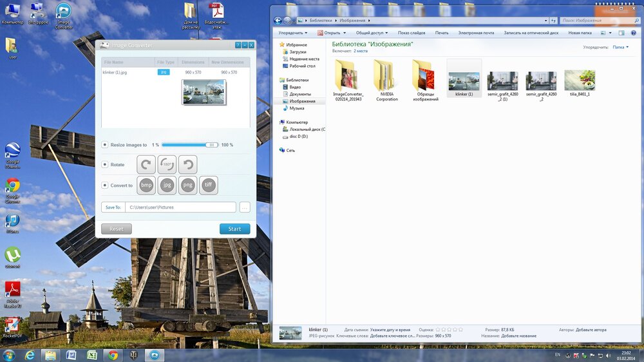Open the Папка arrangement dropdown
The image size is (644, 362).
coord(621,47)
